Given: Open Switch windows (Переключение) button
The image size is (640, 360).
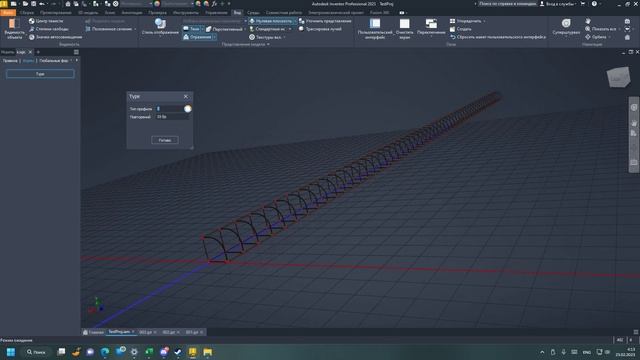Looking at the screenshot, I should 431,27.
